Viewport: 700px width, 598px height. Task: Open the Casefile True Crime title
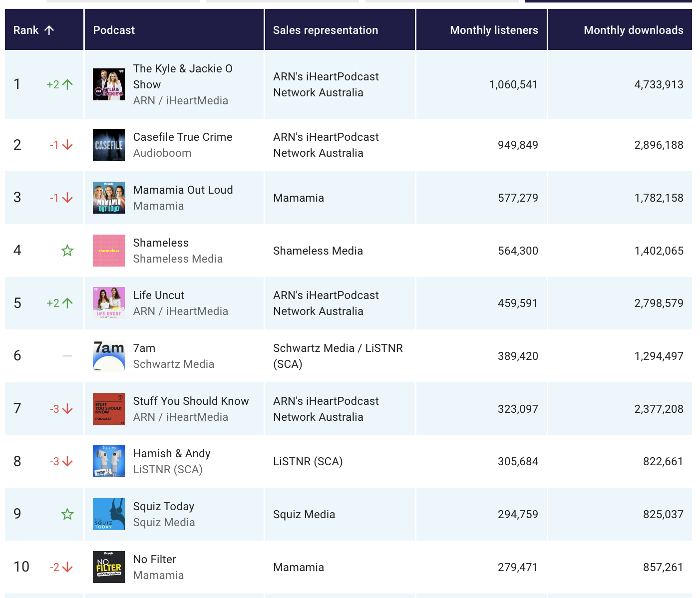pos(183,137)
